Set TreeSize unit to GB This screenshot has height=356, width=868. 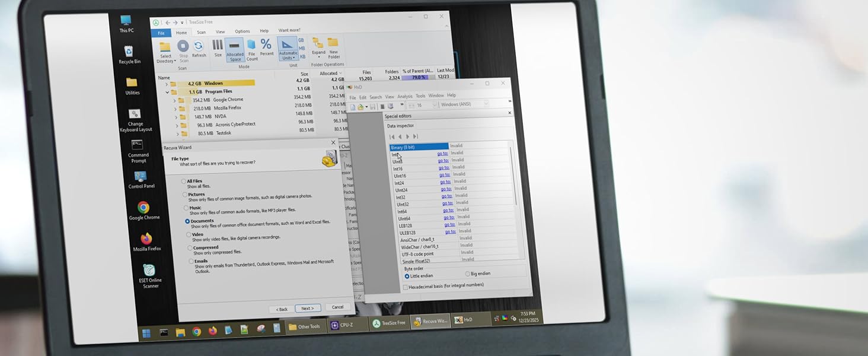[301, 40]
